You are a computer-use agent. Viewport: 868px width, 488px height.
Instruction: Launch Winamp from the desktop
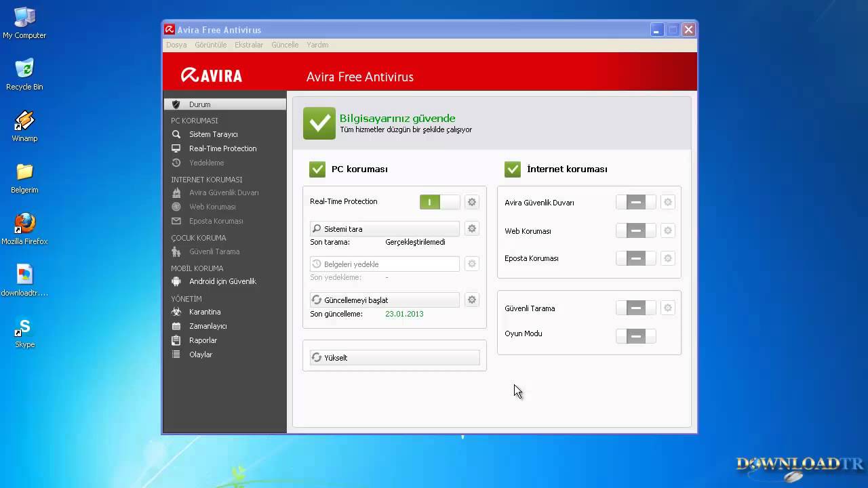24,126
